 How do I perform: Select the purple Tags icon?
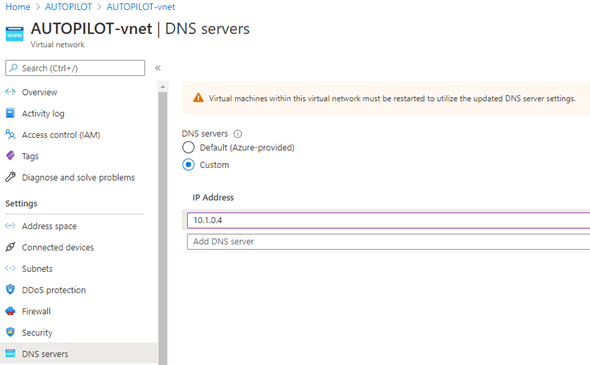click(10, 155)
